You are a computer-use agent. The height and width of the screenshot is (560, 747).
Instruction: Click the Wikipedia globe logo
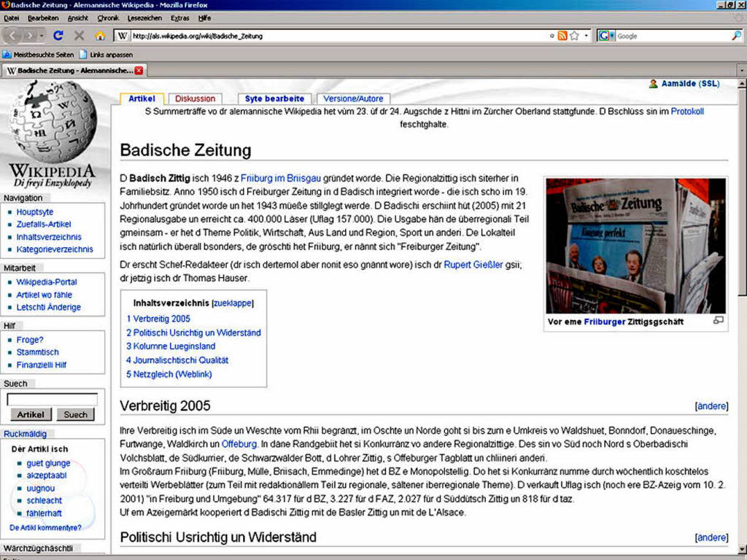click(x=53, y=122)
